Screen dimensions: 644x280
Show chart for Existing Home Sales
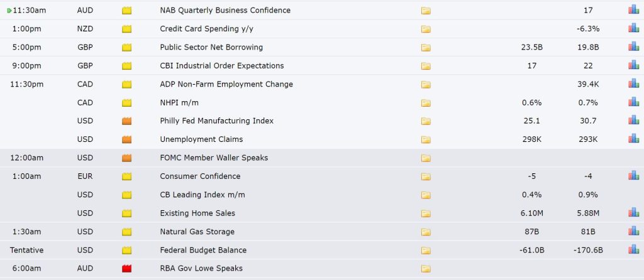click(633, 212)
